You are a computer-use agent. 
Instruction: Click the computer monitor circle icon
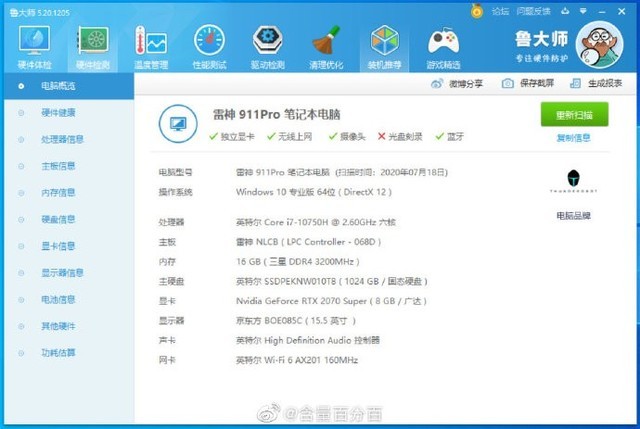pos(178,124)
